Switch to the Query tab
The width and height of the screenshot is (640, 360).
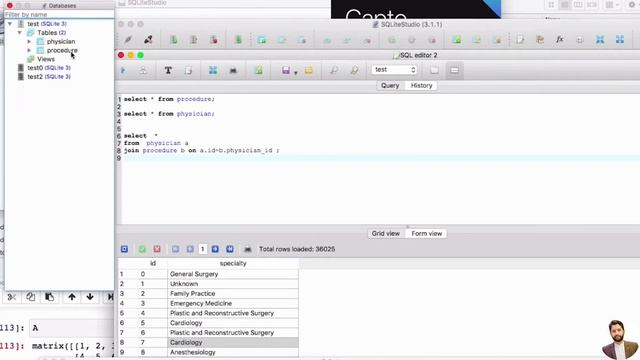pyautogui.click(x=390, y=85)
